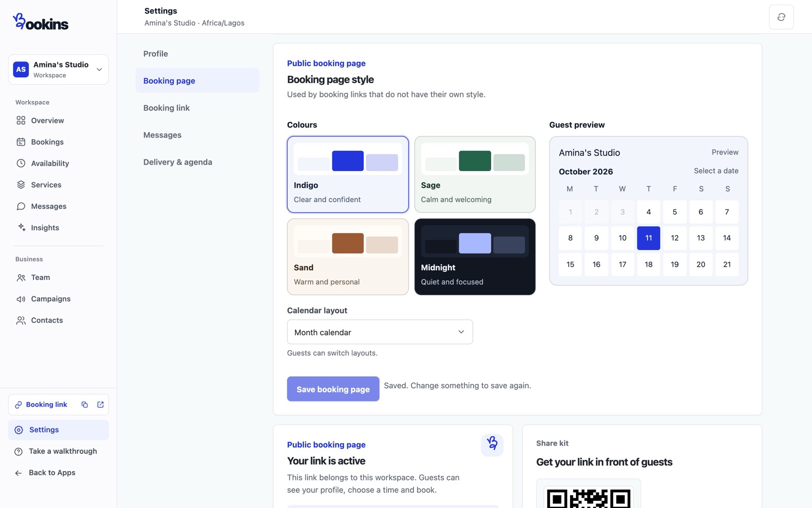Click the Sage green colour swatch

point(475,161)
